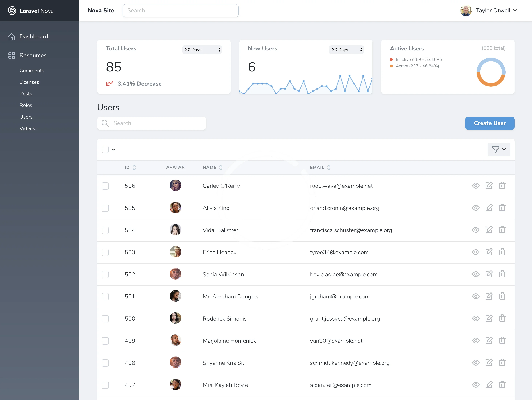Image resolution: width=532 pixels, height=400 pixels.
Task: Edit user 506 Carley O'Reilly
Action: click(x=489, y=185)
